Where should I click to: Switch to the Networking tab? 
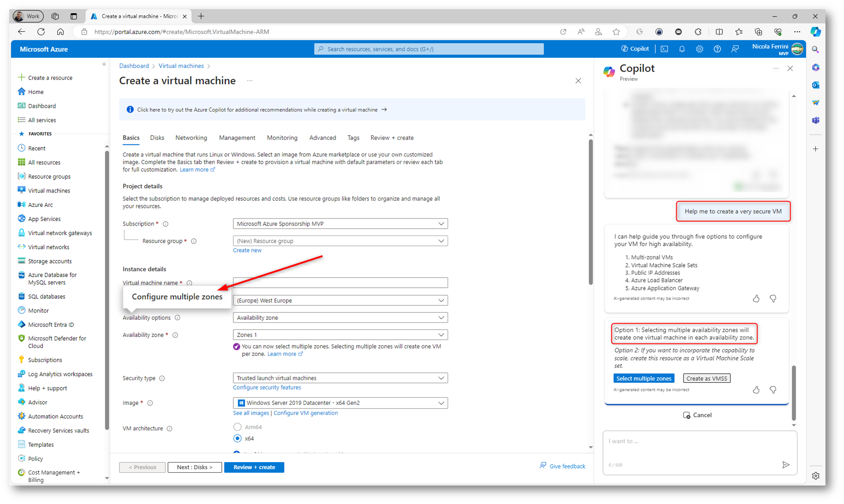(191, 138)
